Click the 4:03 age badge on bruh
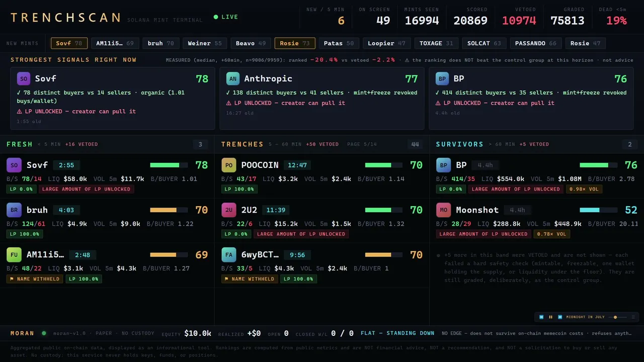The height and width of the screenshot is (362, 644). point(66,210)
